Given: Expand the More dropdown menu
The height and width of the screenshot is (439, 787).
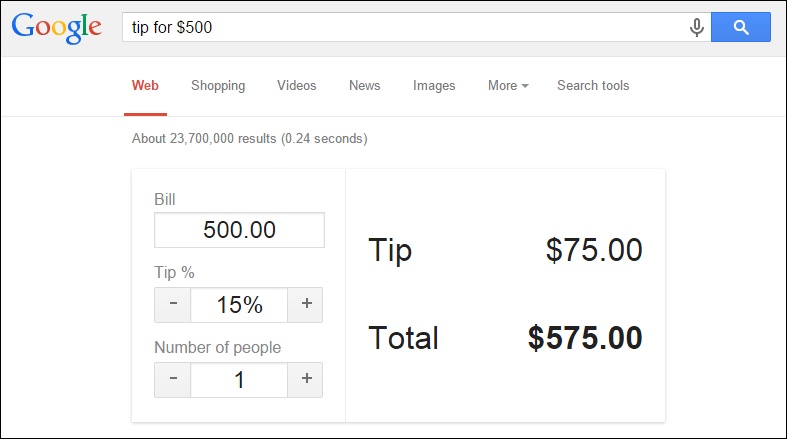Looking at the screenshot, I should click(x=508, y=85).
